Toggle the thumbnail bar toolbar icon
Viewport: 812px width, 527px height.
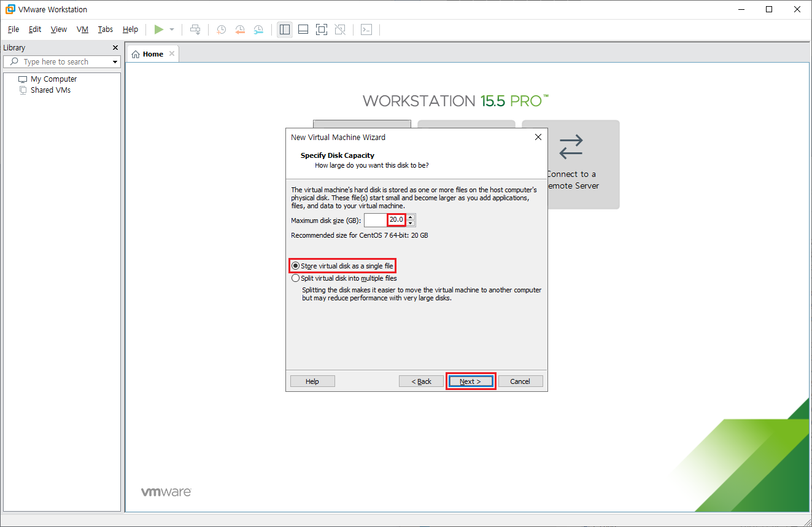point(303,29)
